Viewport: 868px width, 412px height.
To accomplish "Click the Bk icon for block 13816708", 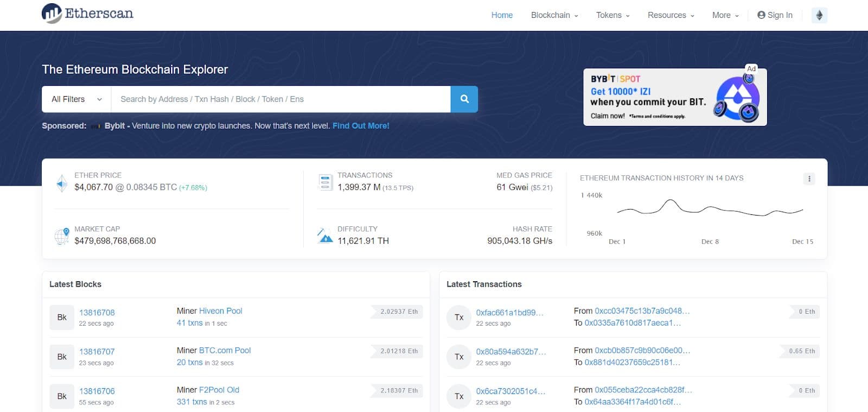I will point(62,318).
